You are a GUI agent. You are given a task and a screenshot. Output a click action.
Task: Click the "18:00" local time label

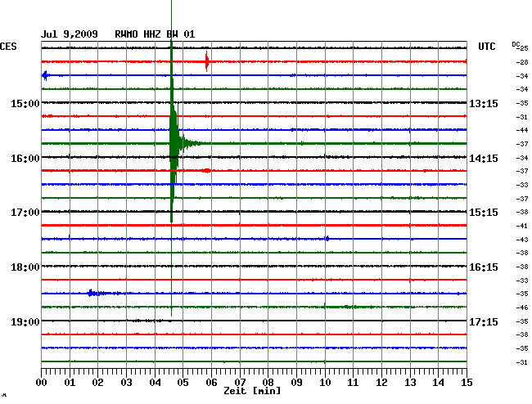coord(25,267)
